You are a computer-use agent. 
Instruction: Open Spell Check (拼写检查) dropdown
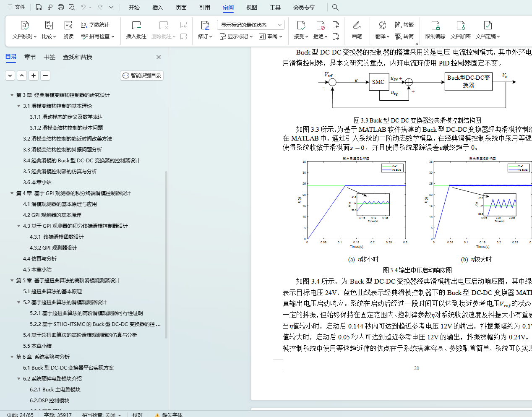(97, 36)
